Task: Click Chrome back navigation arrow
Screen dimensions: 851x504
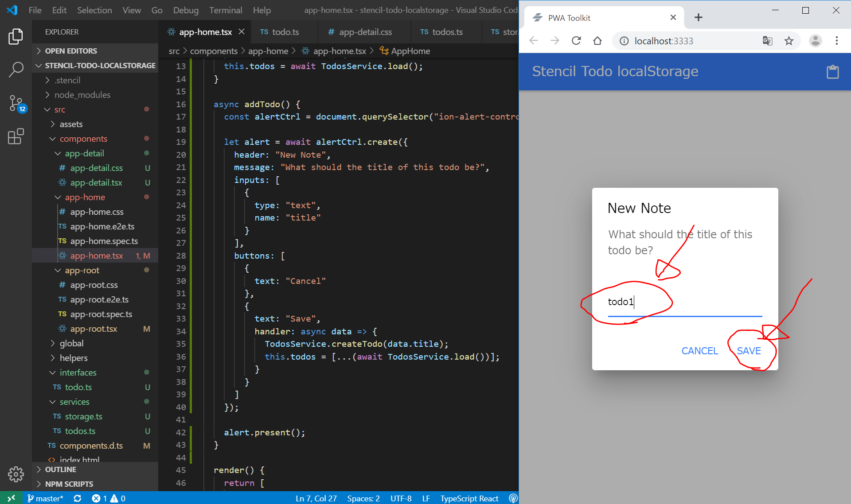Action: [534, 41]
